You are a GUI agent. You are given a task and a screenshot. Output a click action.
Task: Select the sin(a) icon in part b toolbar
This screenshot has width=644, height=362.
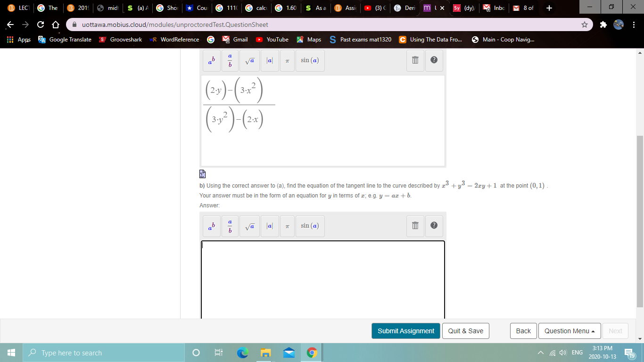click(x=310, y=226)
